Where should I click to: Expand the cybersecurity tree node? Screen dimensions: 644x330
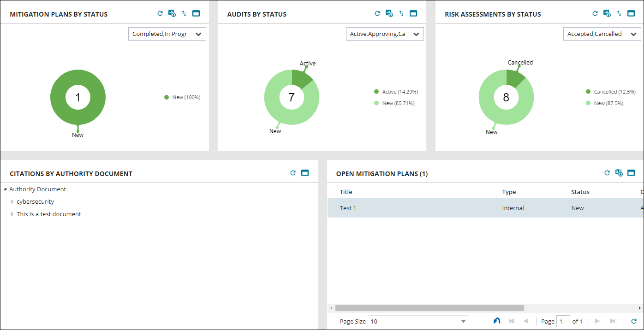(12, 201)
